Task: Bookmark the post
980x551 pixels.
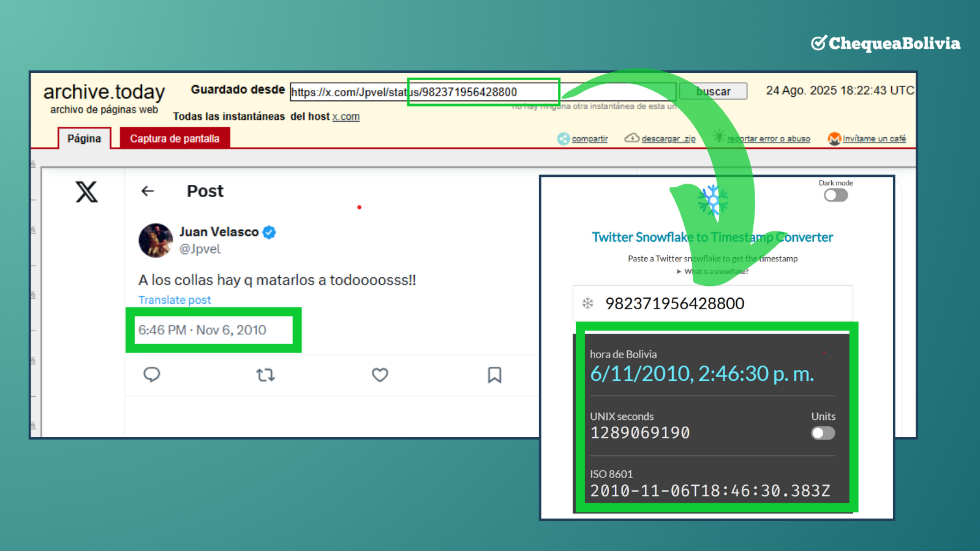Action: click(x=494, y=375)
